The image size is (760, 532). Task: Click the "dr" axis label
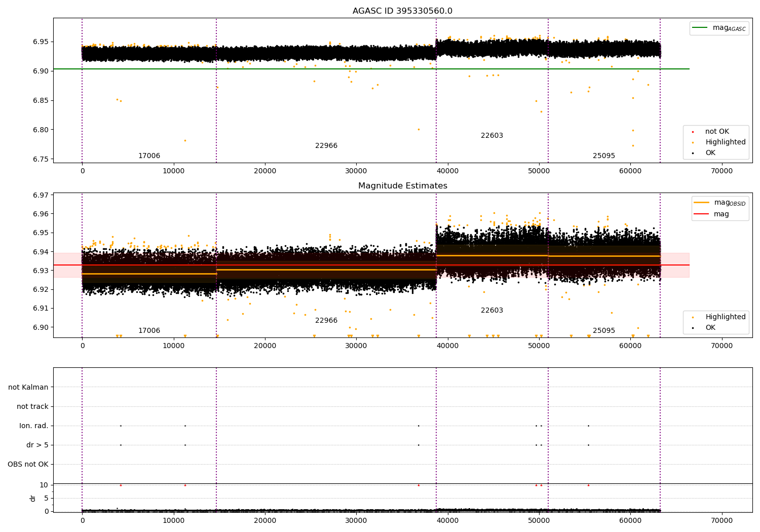pos(33,498)
